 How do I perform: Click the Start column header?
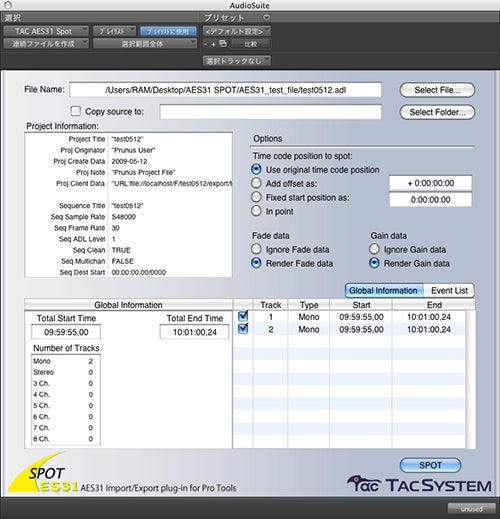(x=361, y=305)
